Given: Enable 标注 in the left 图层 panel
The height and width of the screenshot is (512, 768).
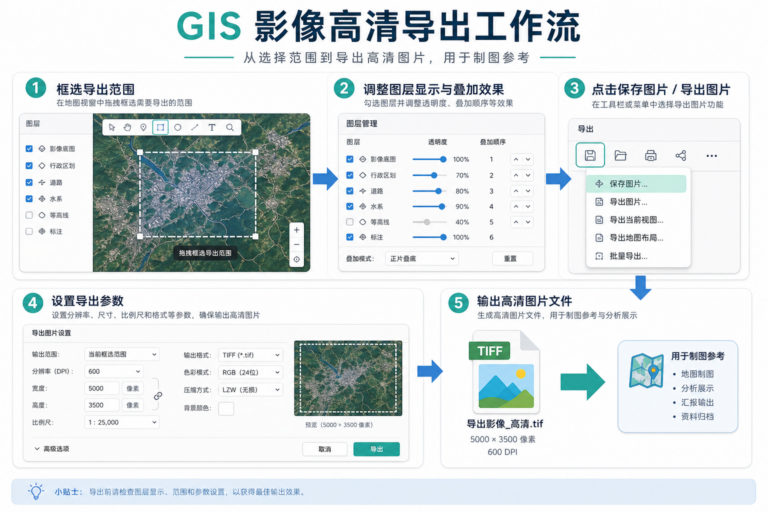Looking at the screenshot, I should (x=29, y=231).
